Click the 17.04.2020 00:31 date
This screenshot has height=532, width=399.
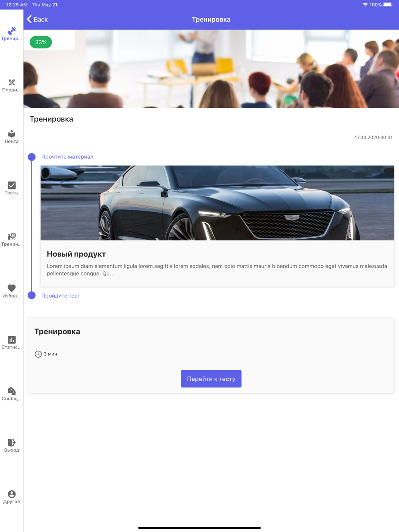pos(373,138)
